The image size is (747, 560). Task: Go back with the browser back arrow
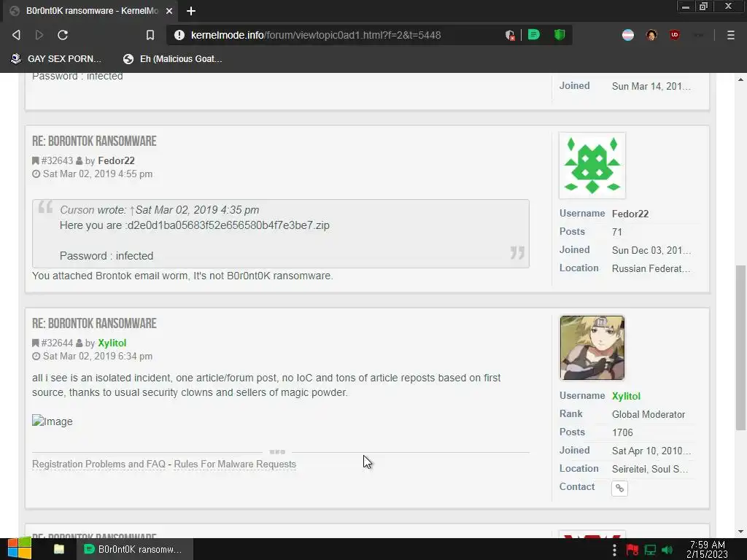pyautogui.click(x=16, y=35)
